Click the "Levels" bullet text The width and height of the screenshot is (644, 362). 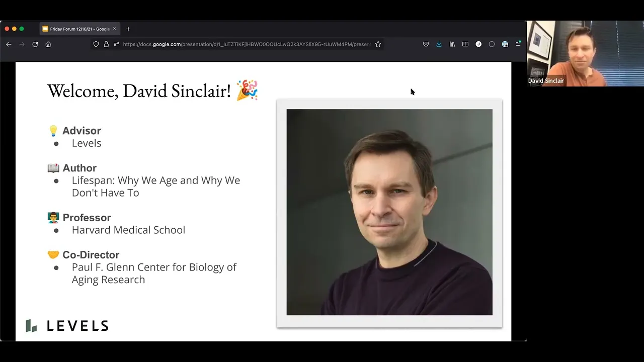point(87,143)
